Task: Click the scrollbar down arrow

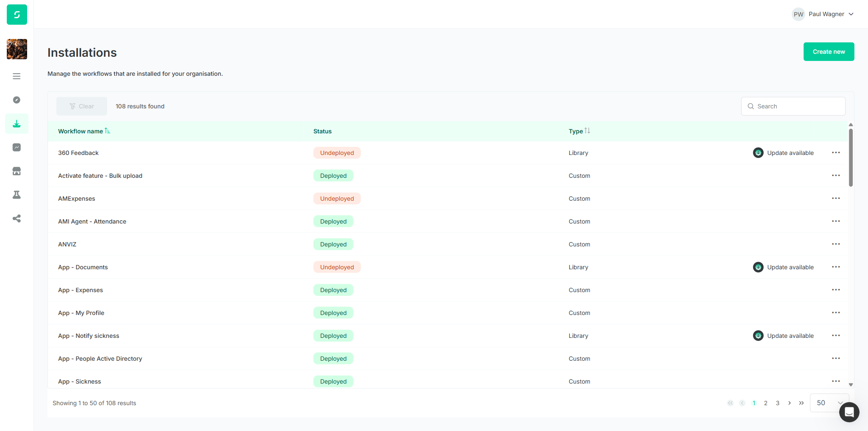Action: click(x=851, y=385)
